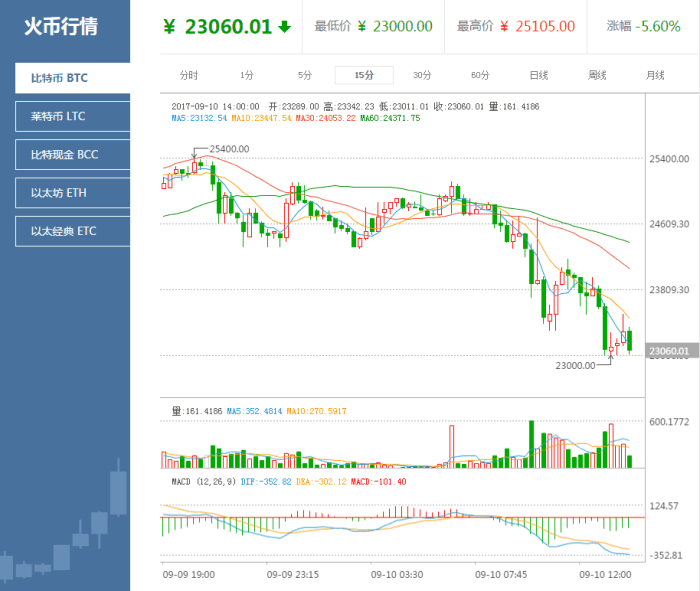Image resolution: width=700 pixels, height=591 pixels.
Task: Switch to the 30分 interval
Action: pos(422,75)
